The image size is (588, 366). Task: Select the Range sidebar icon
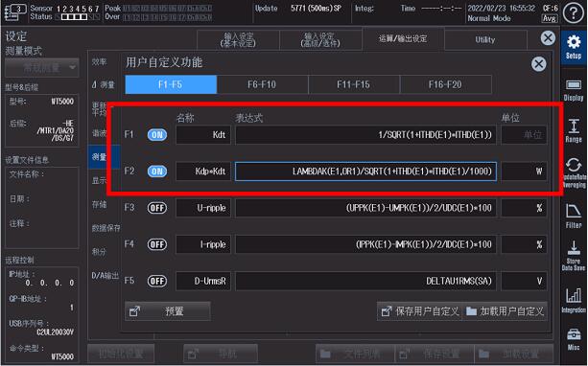[x=574, y=130]
